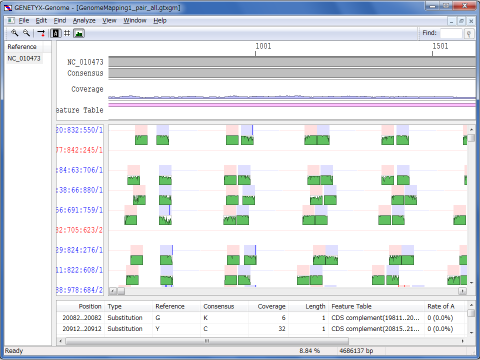Screen dimensions: 480x360
Task: Click the reads pane right scroll arrow
Action: [x=462, y=291]
